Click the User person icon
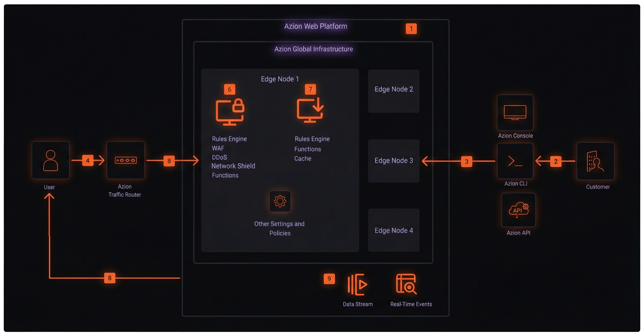 50,160
